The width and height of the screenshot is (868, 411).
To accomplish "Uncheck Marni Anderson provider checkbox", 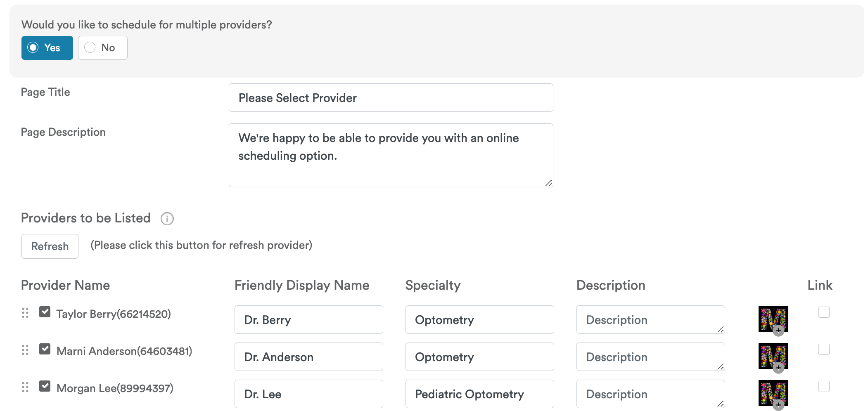I will click(45, 349).
